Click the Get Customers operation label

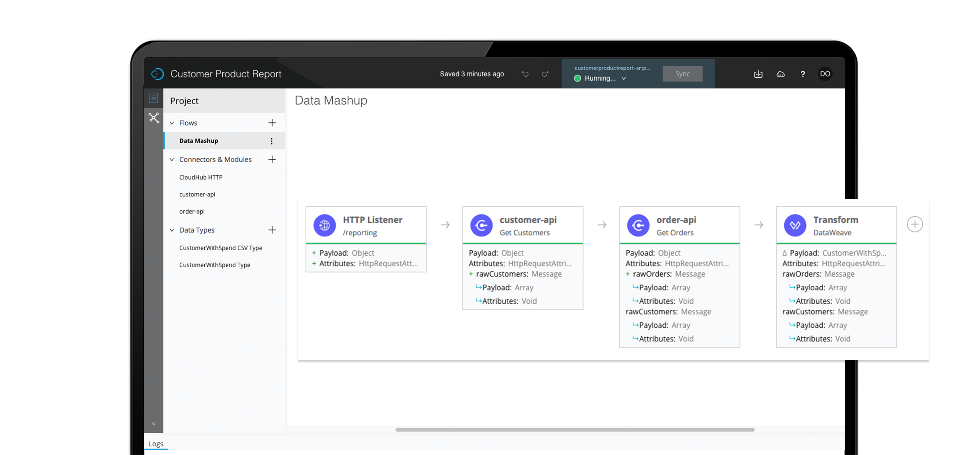(524, 233)
